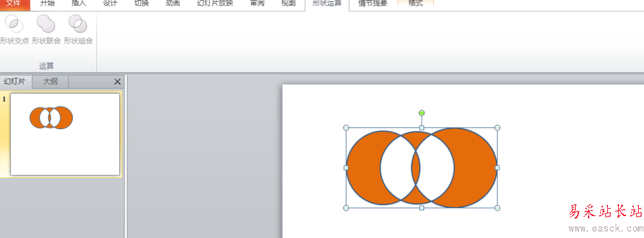Open the 情节提要 ribbon tab
This screenshot has height=238, width=644.
click(372, 4)
